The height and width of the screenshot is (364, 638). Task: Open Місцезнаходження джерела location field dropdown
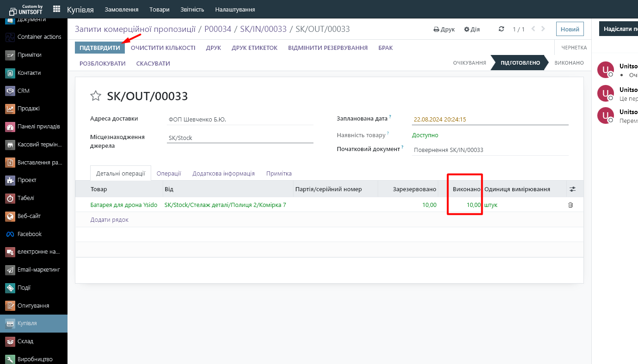pyautogui.click(x=239, y=138)
